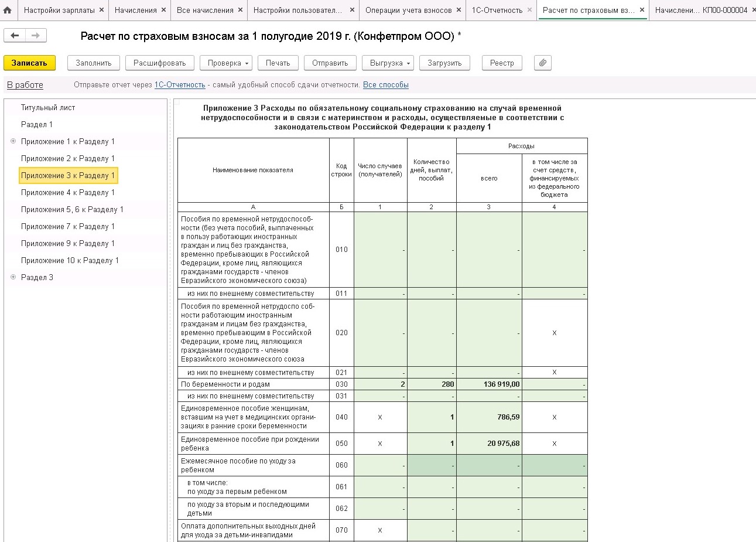Open the Выгрузка dropdown menu
The width and height of the screenshot is (756, 542).
click(x=391, y=63)
